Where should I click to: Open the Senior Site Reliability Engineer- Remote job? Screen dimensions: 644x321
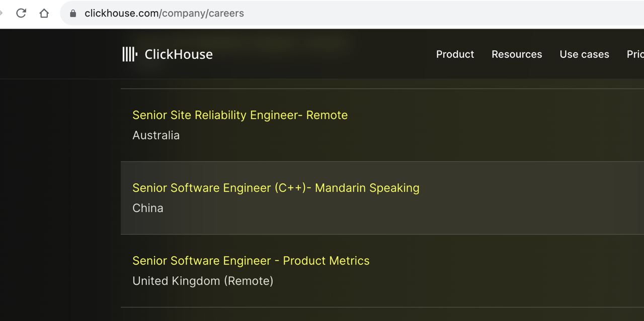pyautogui.click(x=240, y=115)
